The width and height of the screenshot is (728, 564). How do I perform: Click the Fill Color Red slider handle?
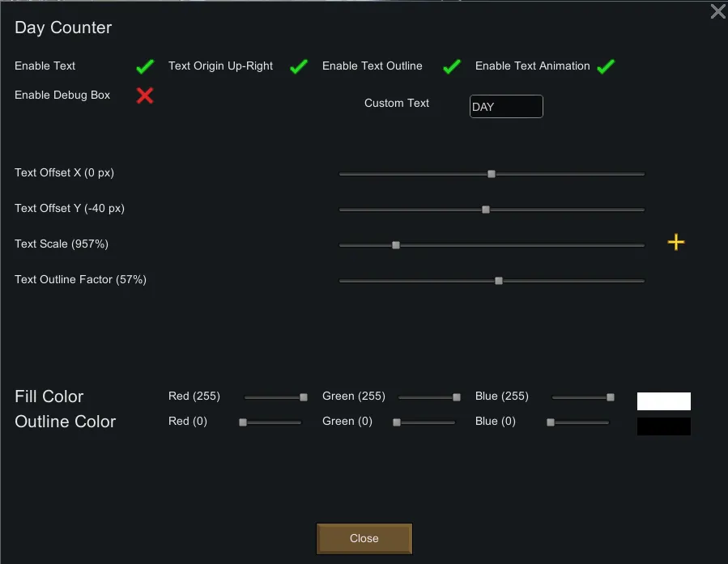(304, 397)
